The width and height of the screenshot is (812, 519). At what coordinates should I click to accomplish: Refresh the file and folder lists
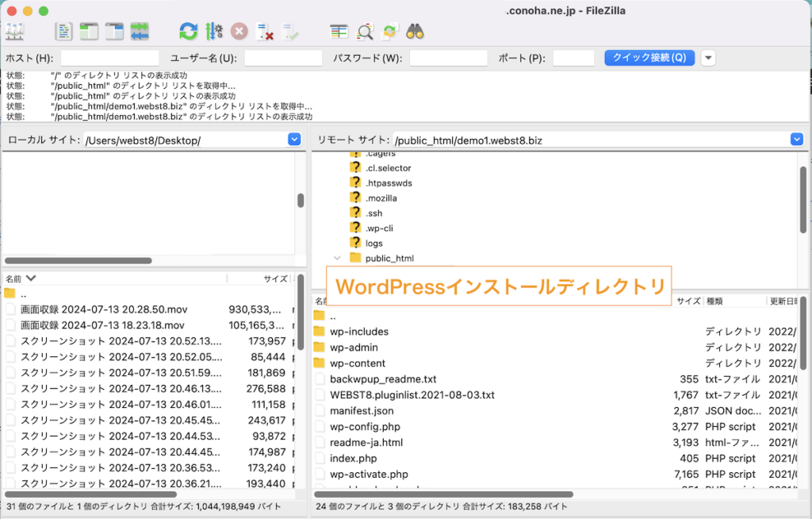click(187, 31)
